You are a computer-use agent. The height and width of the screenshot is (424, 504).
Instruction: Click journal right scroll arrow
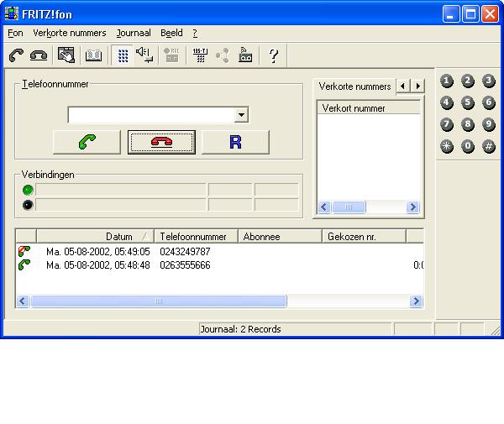click(x=417, y=301)
